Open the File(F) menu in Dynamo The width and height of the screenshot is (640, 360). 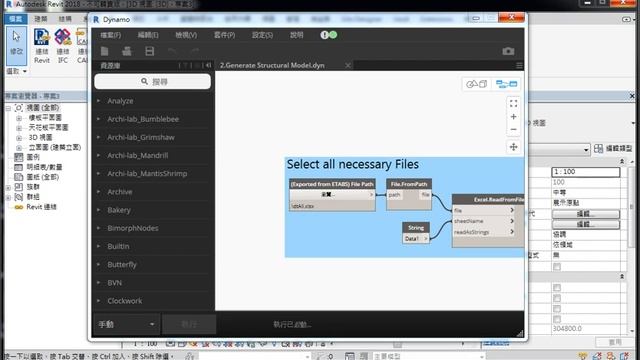point(111,35)
